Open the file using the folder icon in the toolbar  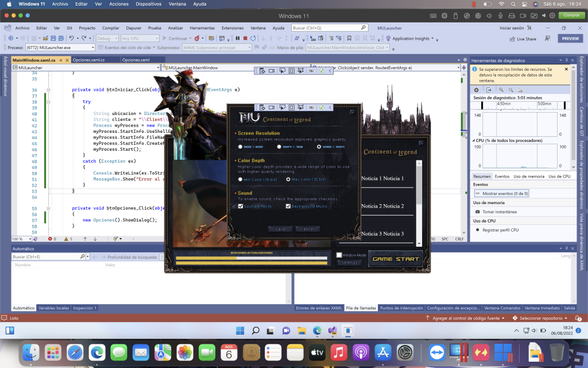[x=45, y=39]
